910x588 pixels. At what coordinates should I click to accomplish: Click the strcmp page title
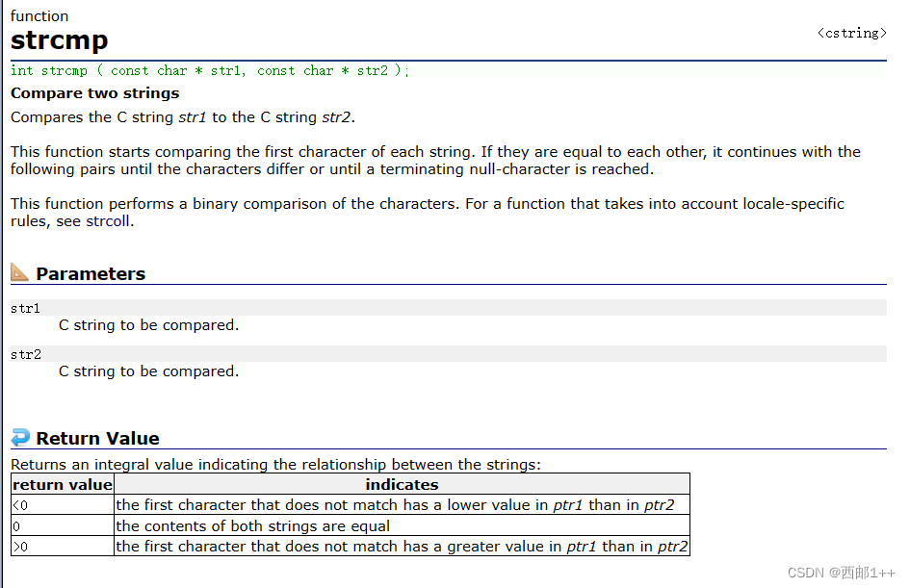click(x=59, y=41)
